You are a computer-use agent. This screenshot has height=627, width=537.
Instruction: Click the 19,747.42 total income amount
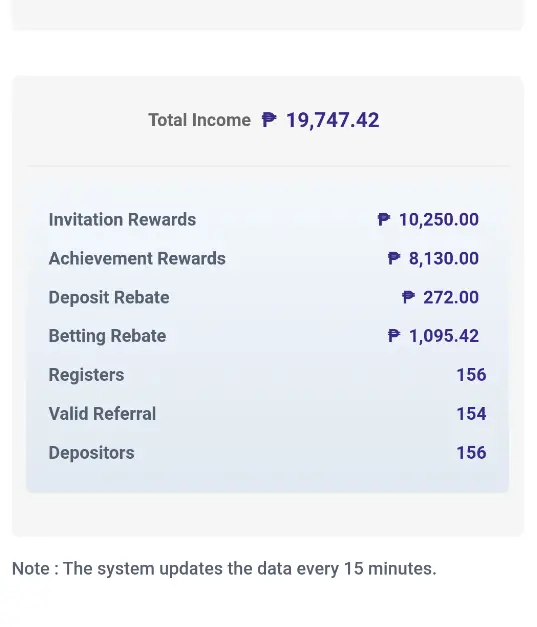(x=333, y=120)
